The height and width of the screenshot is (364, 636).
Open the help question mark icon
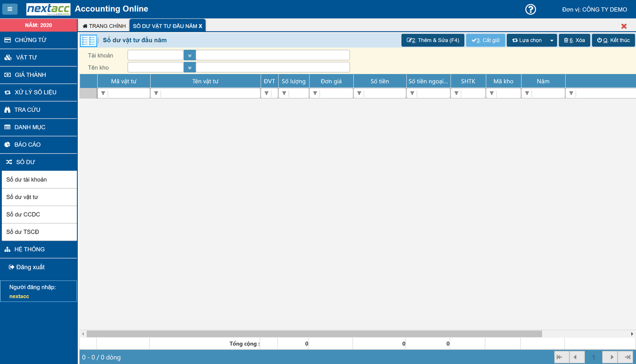click(x=530, y=9)
